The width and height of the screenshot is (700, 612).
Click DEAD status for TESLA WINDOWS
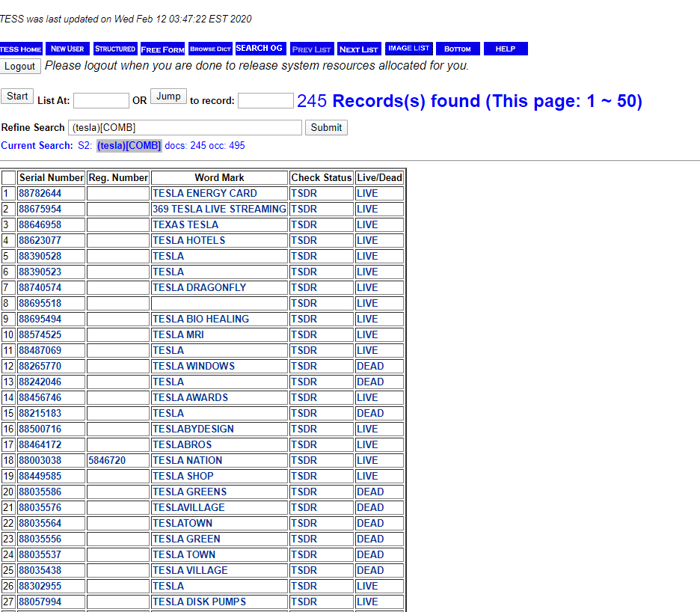(370, 366)
